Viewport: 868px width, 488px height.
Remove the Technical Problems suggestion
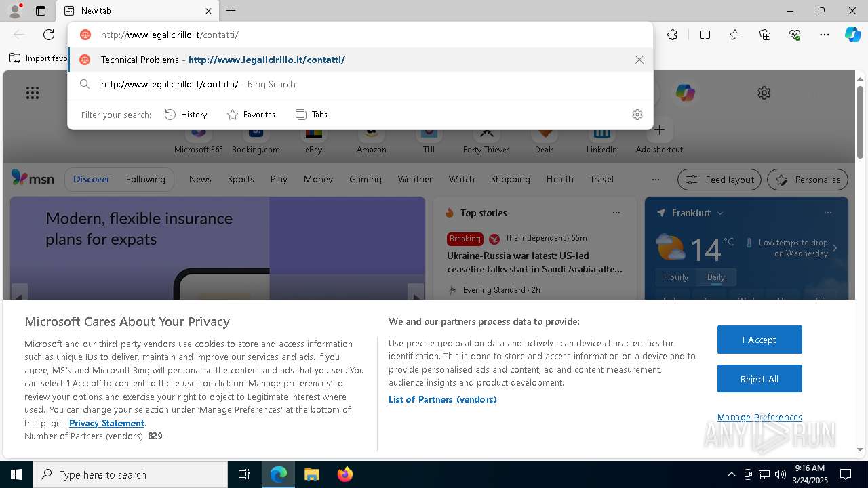639,60
